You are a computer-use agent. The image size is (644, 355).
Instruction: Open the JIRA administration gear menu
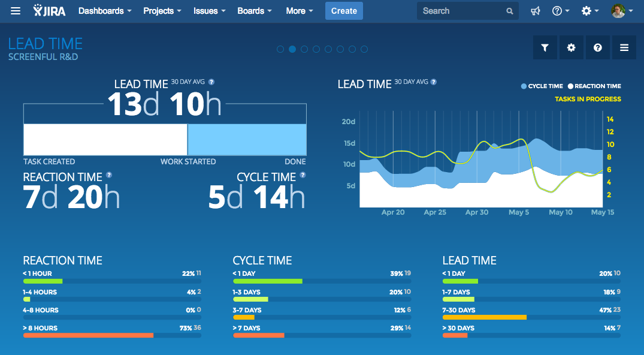590,11
